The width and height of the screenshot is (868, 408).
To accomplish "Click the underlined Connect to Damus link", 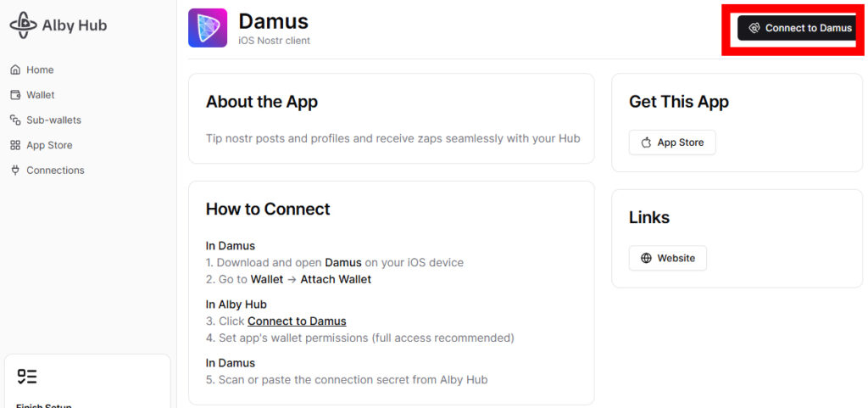I will [x=297, y=321].
